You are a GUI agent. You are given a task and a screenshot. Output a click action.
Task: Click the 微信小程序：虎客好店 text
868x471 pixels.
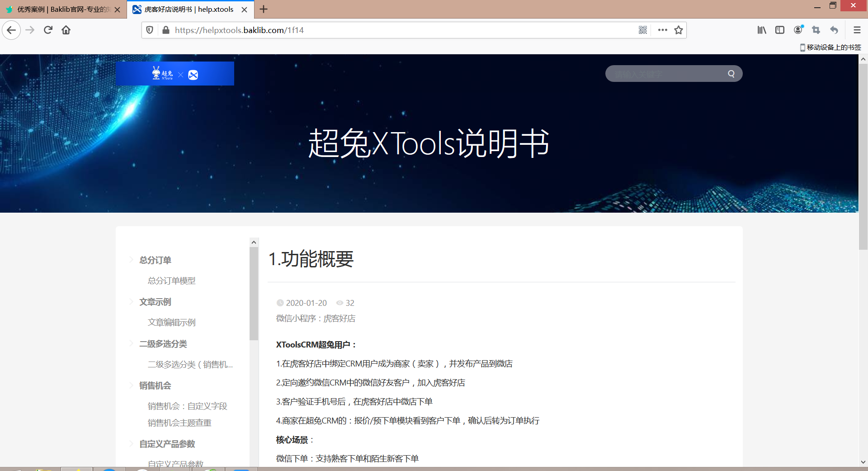[316, 319]
